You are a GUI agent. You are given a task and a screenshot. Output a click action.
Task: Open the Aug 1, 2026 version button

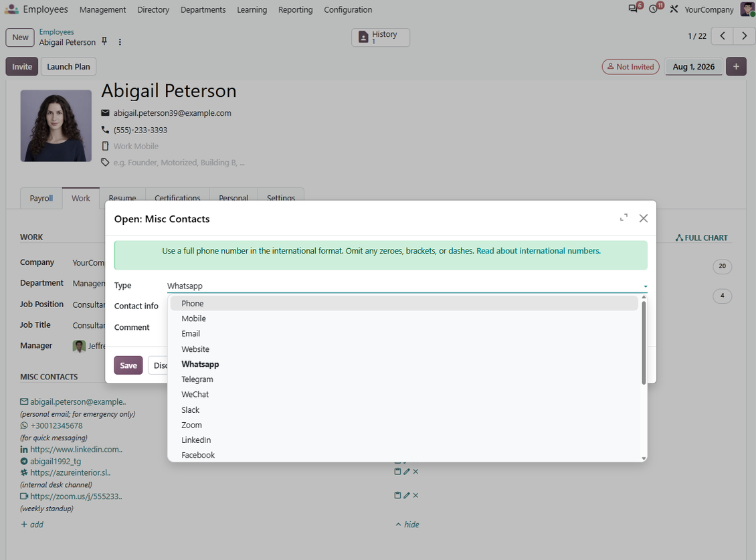coord(694,66)
